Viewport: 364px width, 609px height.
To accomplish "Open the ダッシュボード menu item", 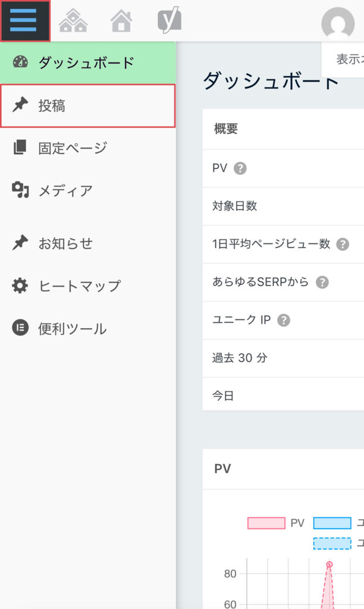I will (x=87, y=62).
